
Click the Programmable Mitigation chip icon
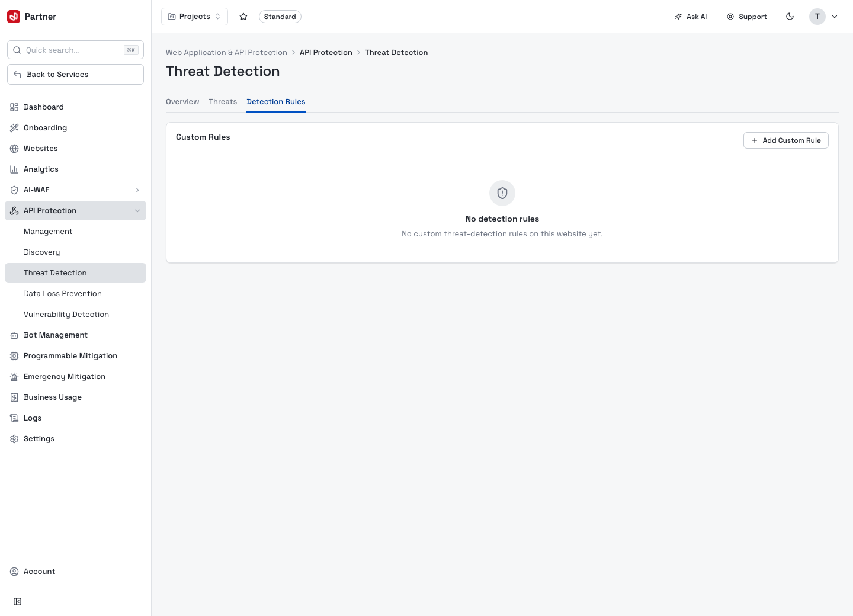tap(14, 356)
